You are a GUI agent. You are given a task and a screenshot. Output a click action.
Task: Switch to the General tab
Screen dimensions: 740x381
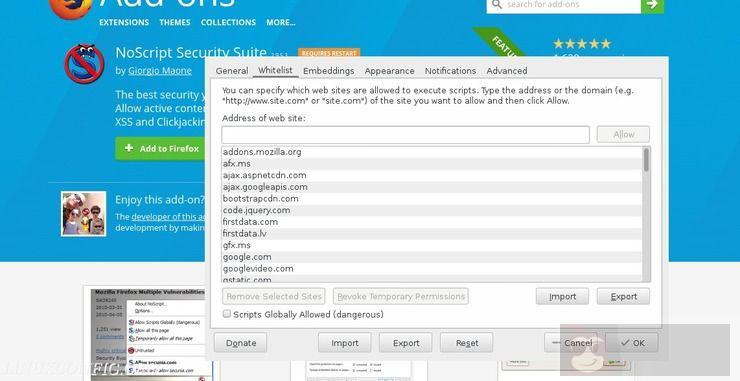(232, 71)
